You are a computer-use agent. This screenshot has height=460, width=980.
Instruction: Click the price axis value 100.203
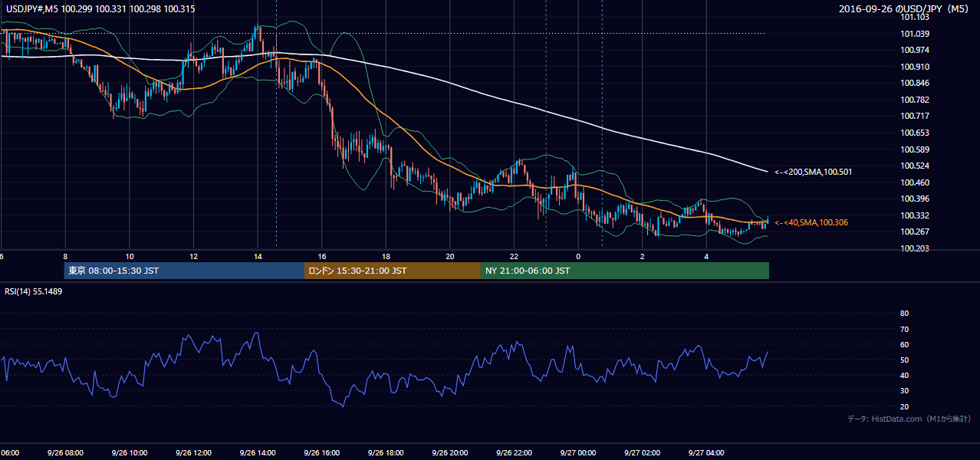point(914,248)
